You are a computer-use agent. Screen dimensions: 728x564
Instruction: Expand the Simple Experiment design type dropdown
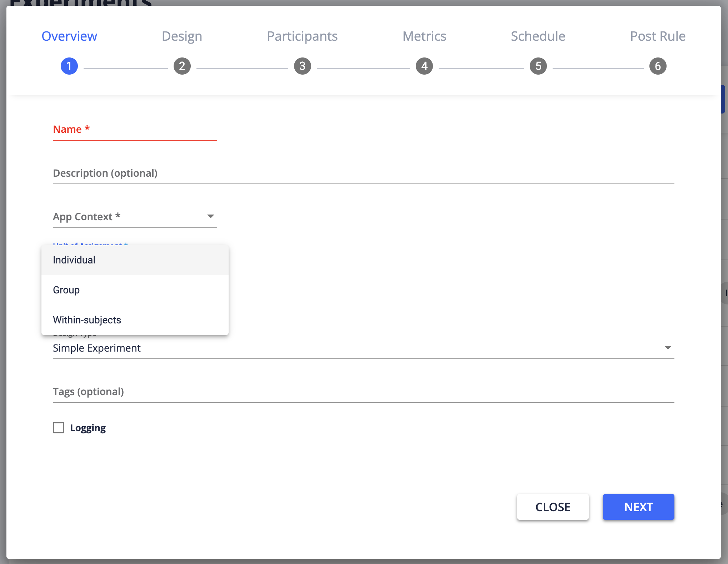668,348
